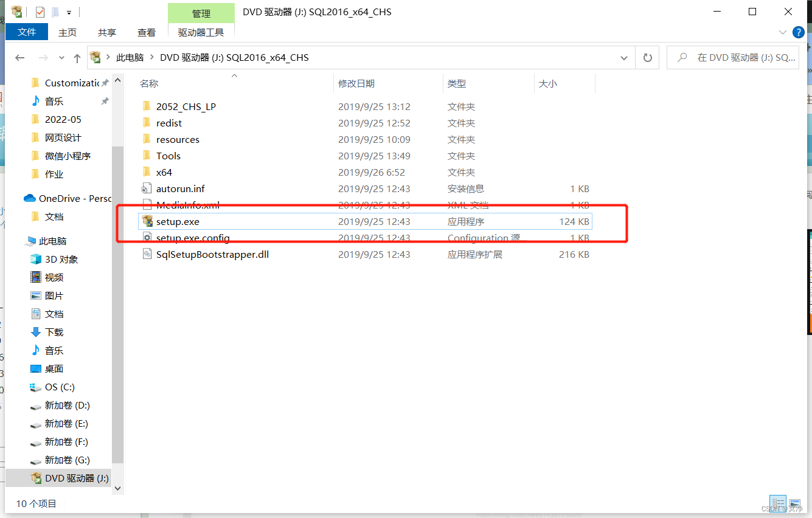Screen dimensions: 812x518
Task: Open 桌面 in navigation pane
Action: (x=54, y=368)
